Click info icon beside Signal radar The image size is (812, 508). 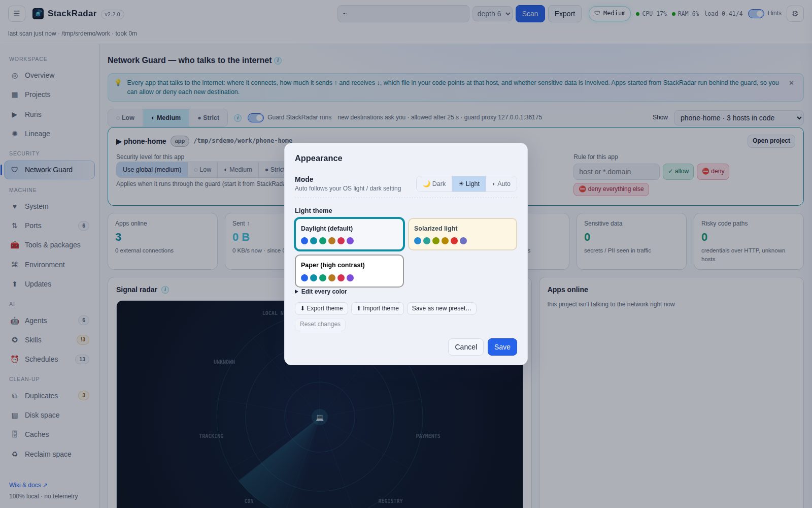coord(165,290)
